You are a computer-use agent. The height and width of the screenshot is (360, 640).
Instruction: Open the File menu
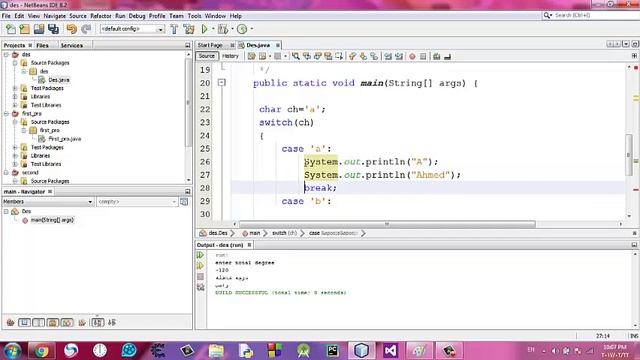coord(6,16)
